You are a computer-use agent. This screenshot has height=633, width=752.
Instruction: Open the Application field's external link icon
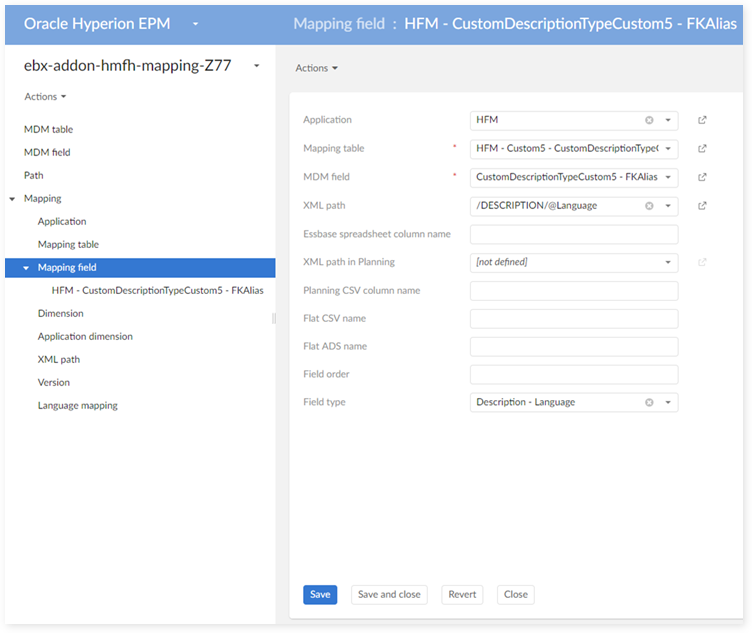tap(702, 121)
